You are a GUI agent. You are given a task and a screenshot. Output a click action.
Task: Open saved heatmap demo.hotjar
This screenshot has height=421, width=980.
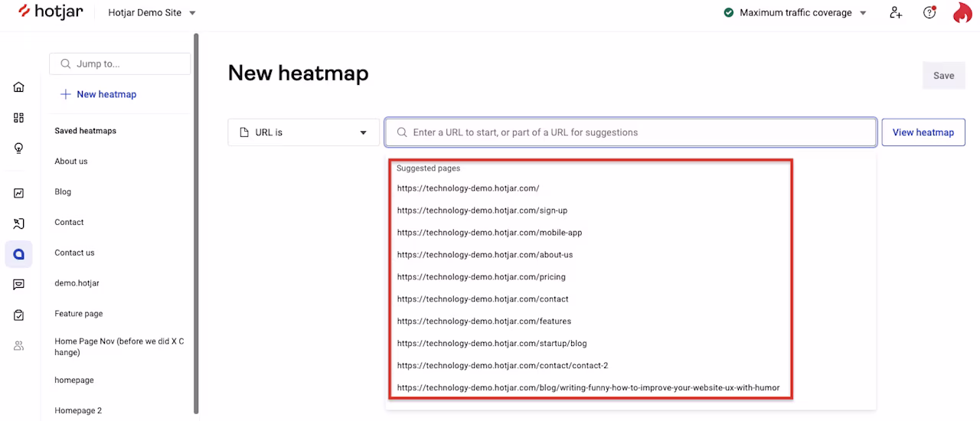point(77,283)
